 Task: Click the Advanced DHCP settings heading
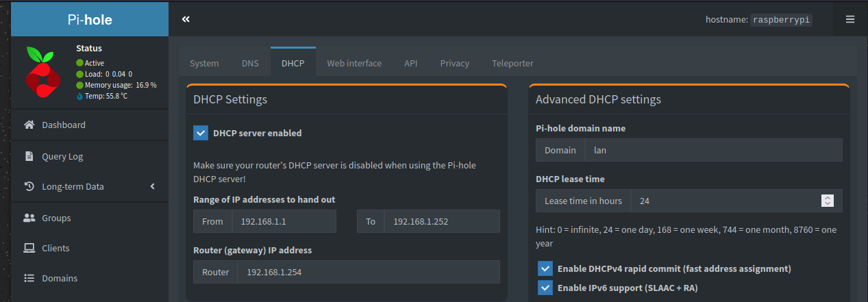point(598,99)
